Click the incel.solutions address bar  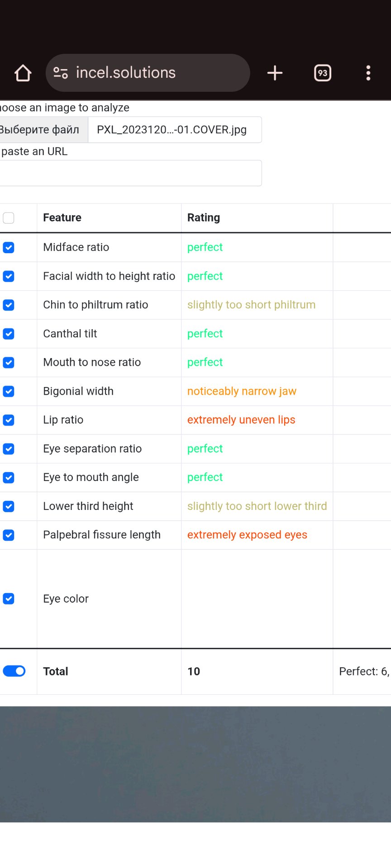(x=149, y=73)
